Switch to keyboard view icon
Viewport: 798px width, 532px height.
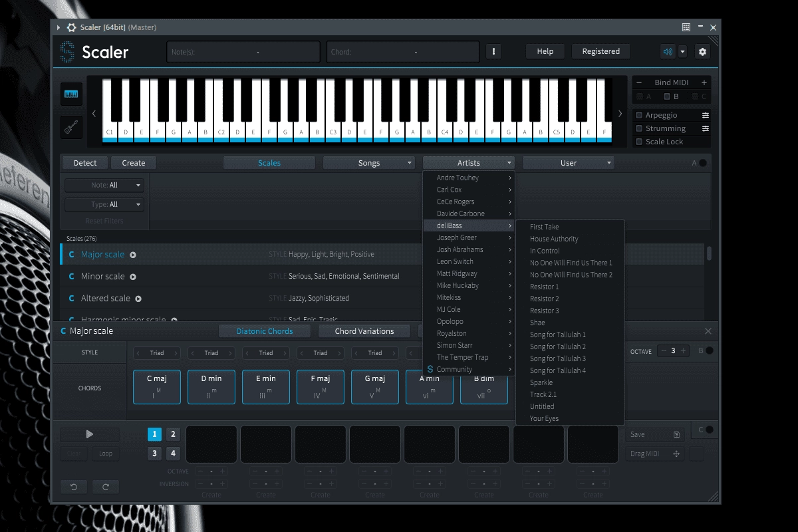pos(71,94)
